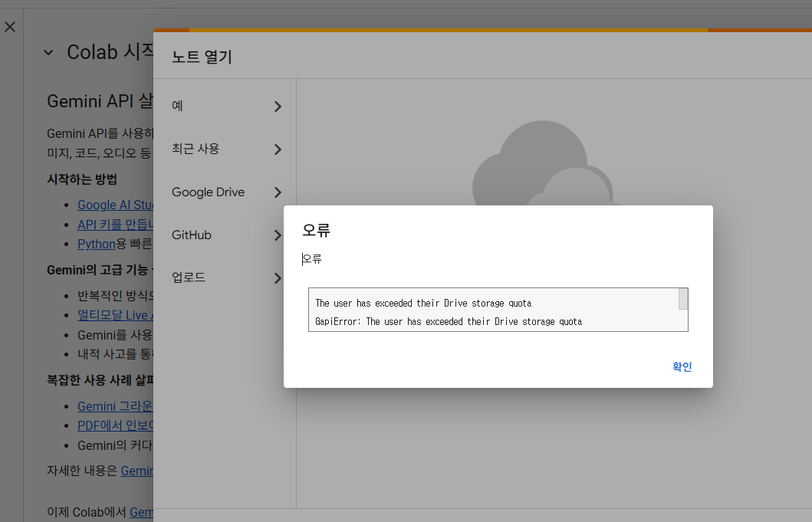Screen dimensions: 812x522
Task: Open the 멀티모달 Live link
Action: (115, 315)
